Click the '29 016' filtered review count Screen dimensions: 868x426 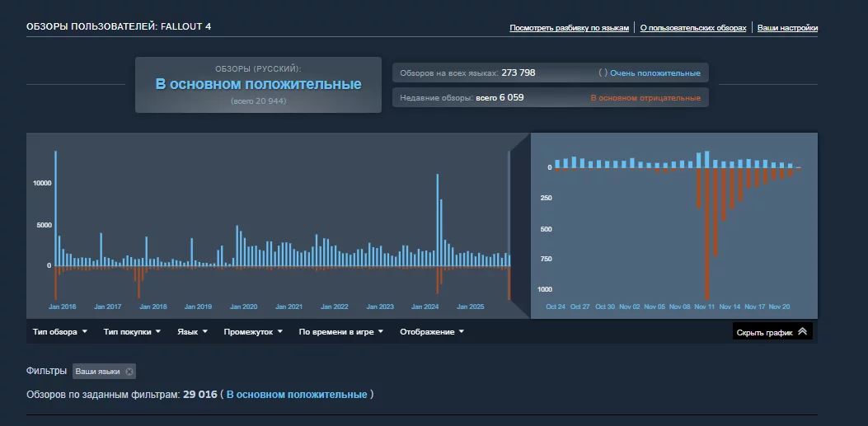(x=199, y=395)
